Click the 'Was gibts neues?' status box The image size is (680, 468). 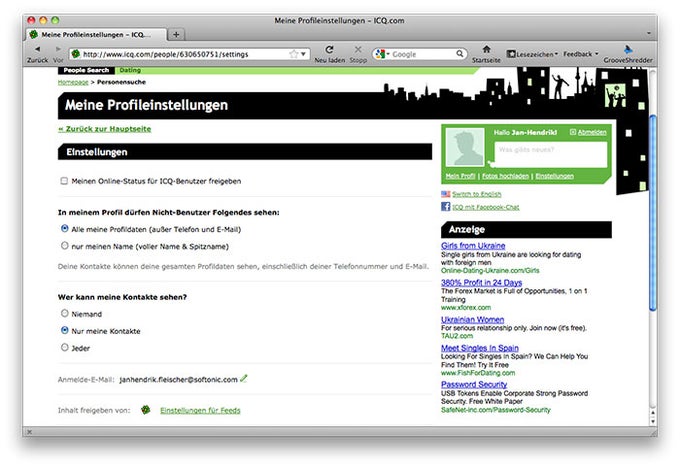(550, 154)
